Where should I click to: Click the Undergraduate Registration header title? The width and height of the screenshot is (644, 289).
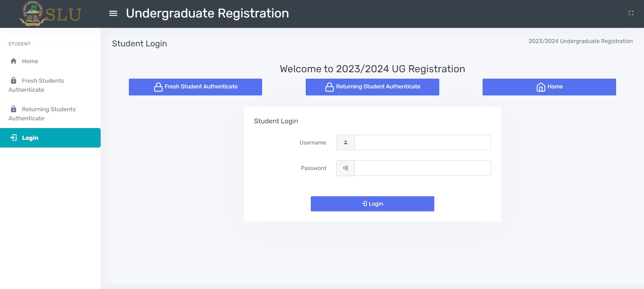[207, 13]
